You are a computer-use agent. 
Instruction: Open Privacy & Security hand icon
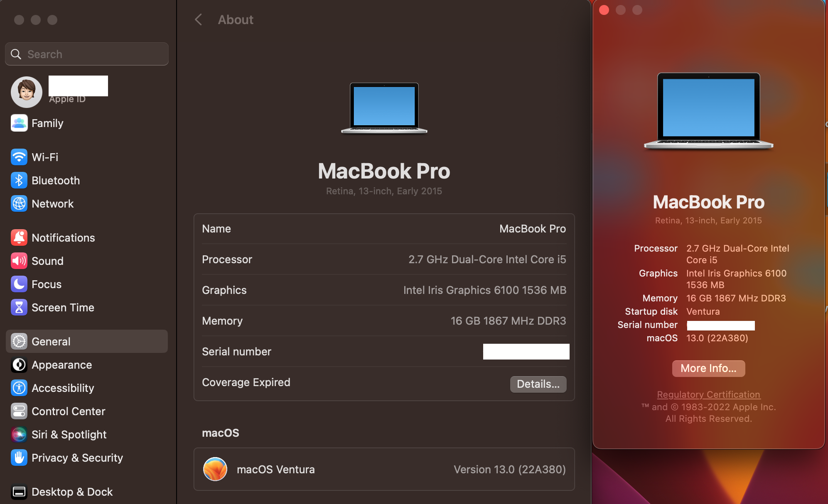tap(19, 458)
